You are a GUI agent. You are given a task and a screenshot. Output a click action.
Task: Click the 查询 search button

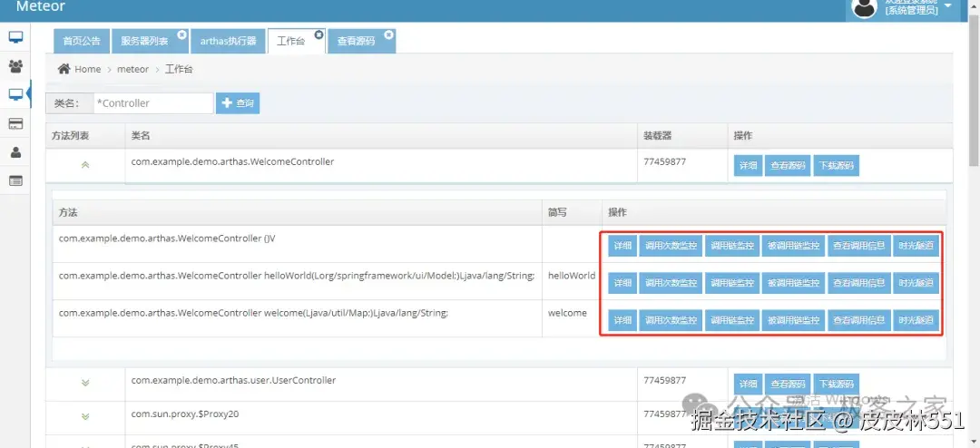click(x=238, y=103)
